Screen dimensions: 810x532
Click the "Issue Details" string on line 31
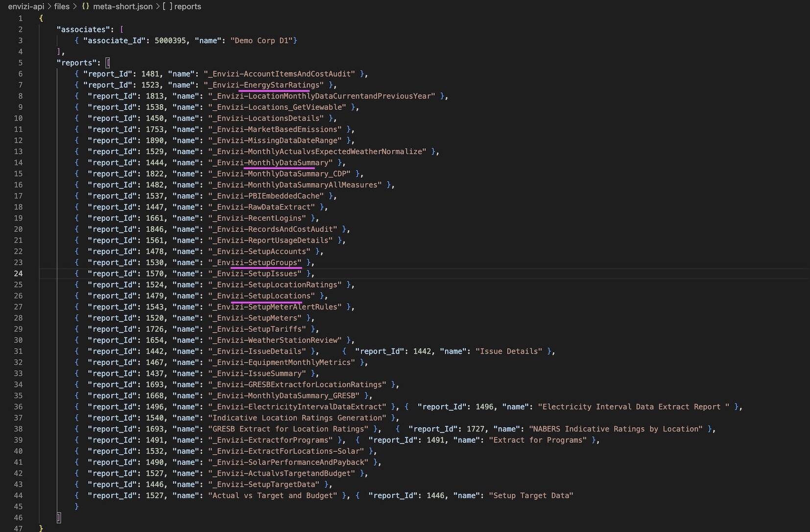[x=509, y=351]
